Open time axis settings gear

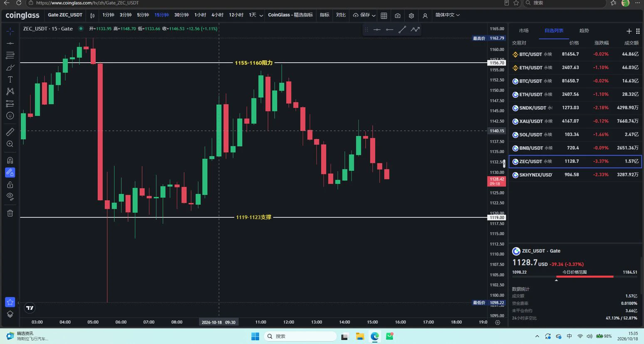point(498,322)
